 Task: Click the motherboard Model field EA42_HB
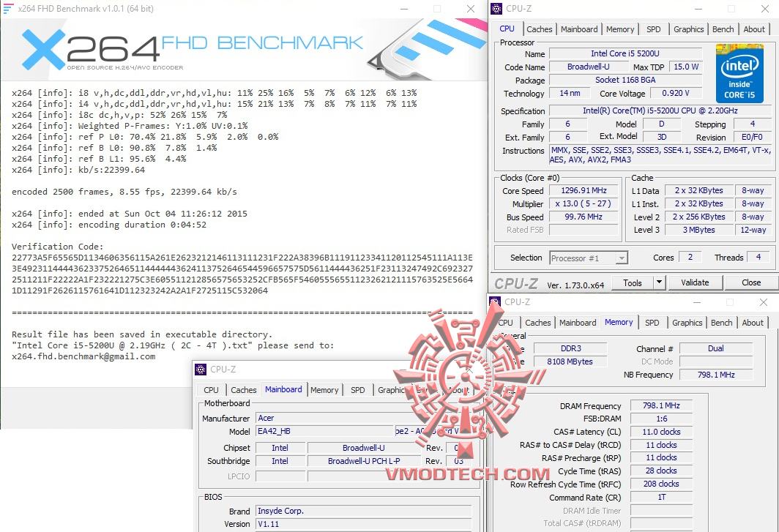click(x=324, y=431)
